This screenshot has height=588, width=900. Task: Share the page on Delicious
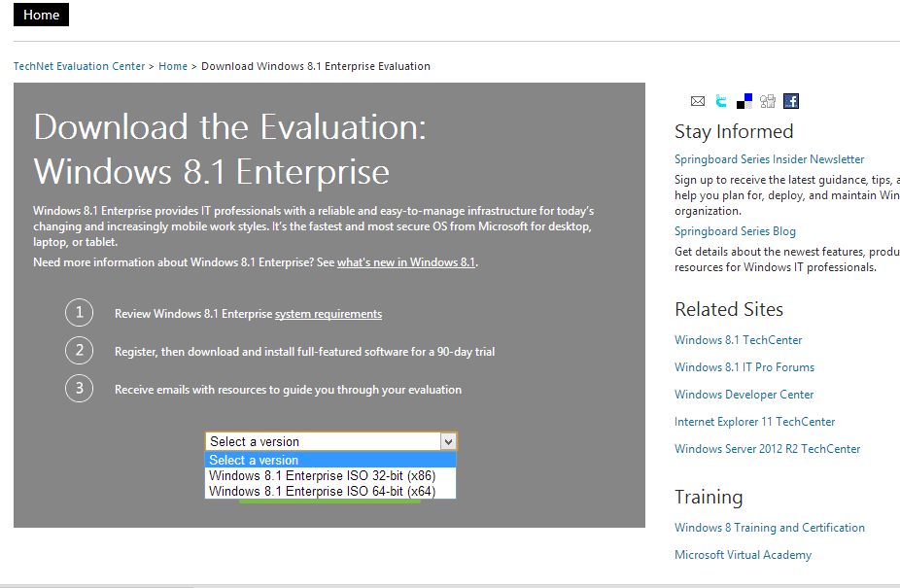744,102
